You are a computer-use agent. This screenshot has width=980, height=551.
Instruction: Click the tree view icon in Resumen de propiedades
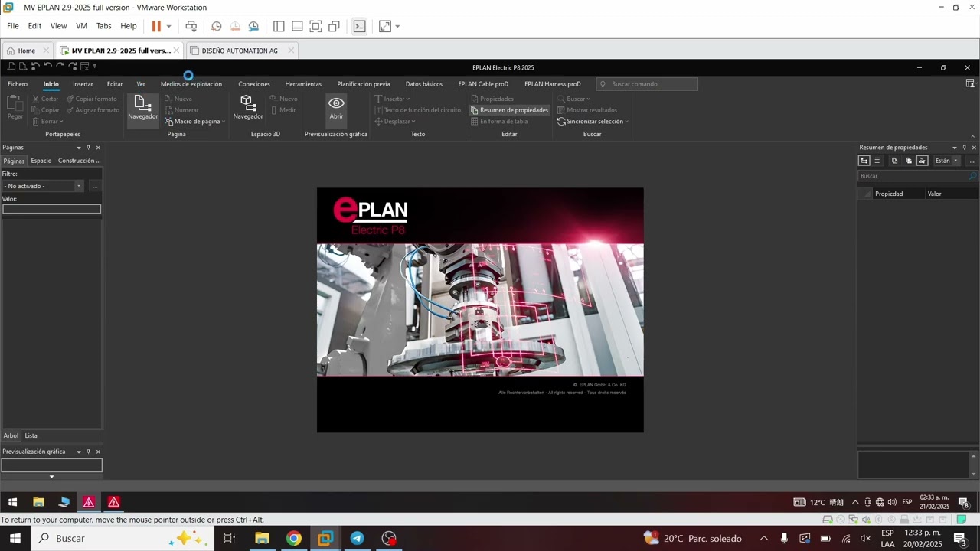point(864,161)
